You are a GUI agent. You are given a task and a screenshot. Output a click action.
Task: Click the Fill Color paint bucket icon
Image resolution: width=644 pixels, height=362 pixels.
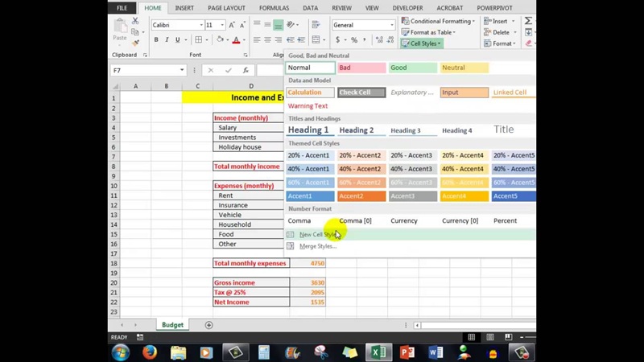[220, 39]
